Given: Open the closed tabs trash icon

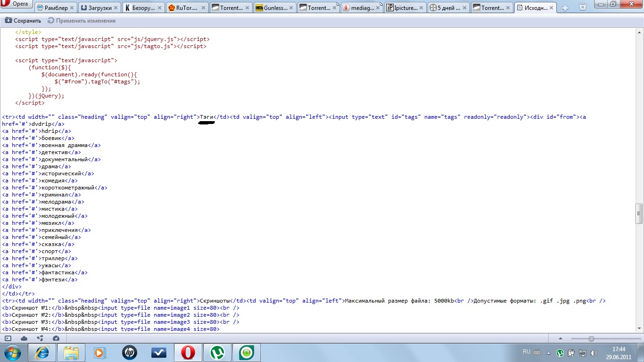Looking at the screenshot, I should (582, 7).
